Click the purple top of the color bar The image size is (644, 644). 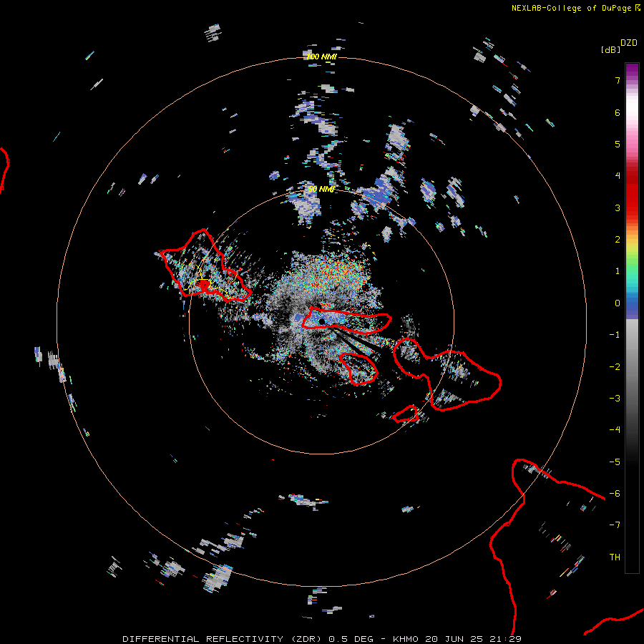coord(632,70)
